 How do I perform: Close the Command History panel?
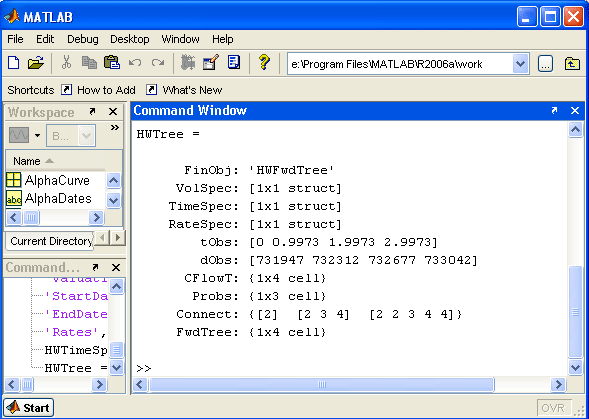coord(116,268)
